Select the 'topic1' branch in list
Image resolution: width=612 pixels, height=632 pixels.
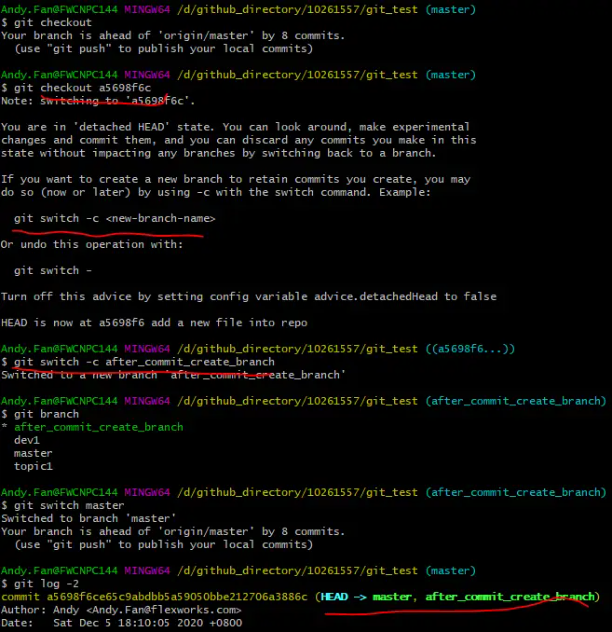coord(33,466)
